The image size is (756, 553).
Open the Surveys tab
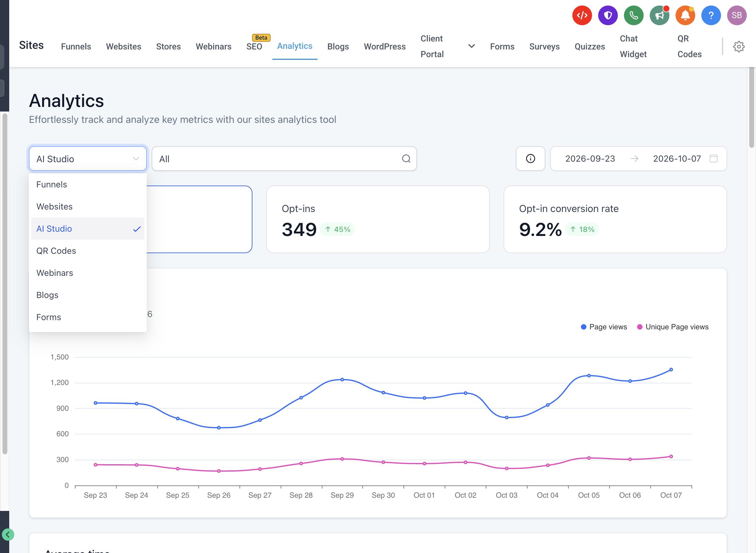544,46
